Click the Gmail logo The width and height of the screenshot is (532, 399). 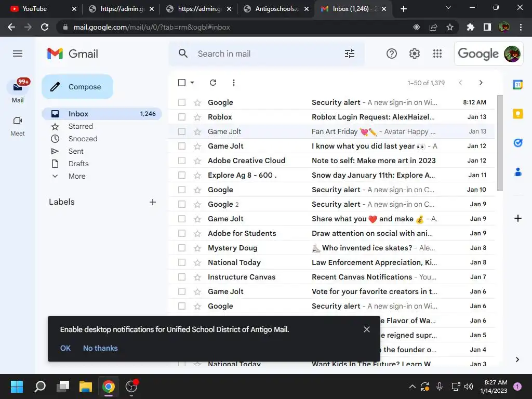(73, 54)
